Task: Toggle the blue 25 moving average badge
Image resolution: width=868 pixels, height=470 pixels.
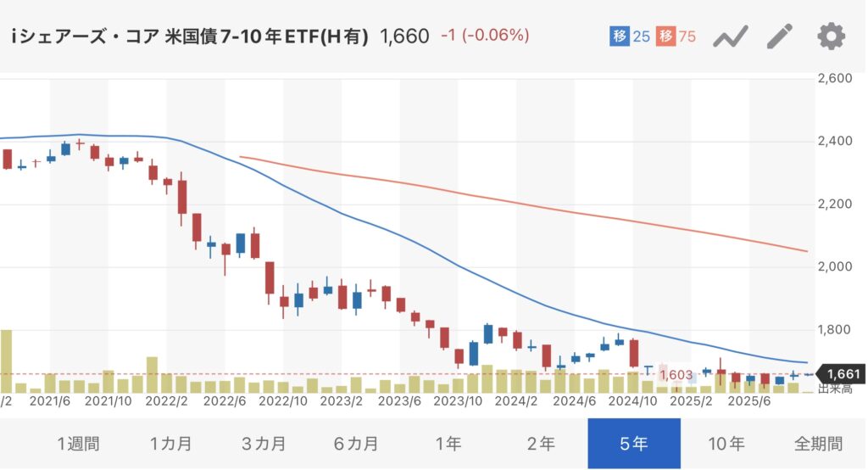Action: 629,36
